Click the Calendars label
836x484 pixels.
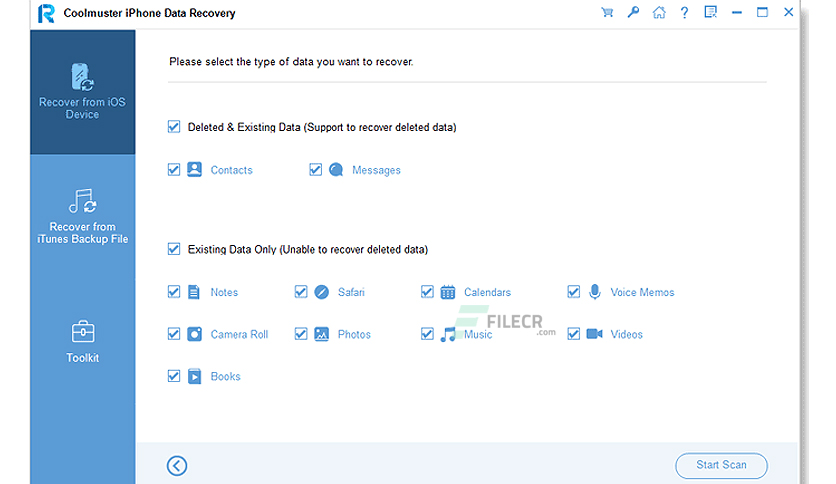point(487,292)
